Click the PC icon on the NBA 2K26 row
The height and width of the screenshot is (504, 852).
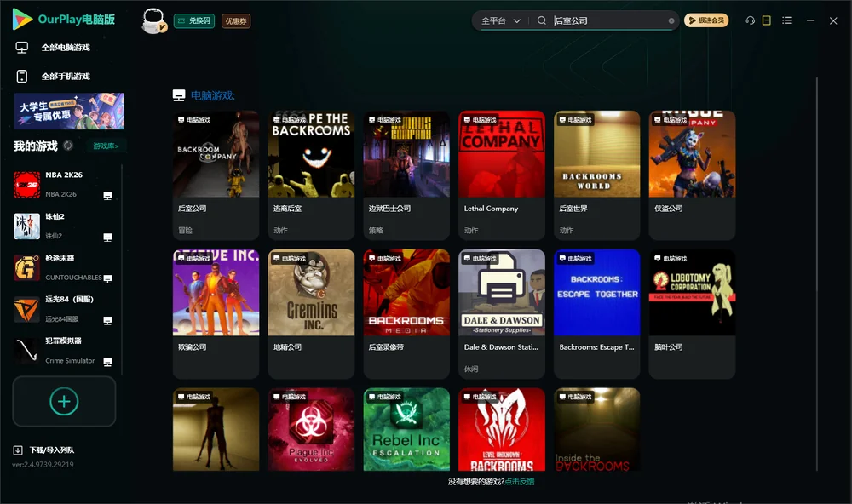107,196
